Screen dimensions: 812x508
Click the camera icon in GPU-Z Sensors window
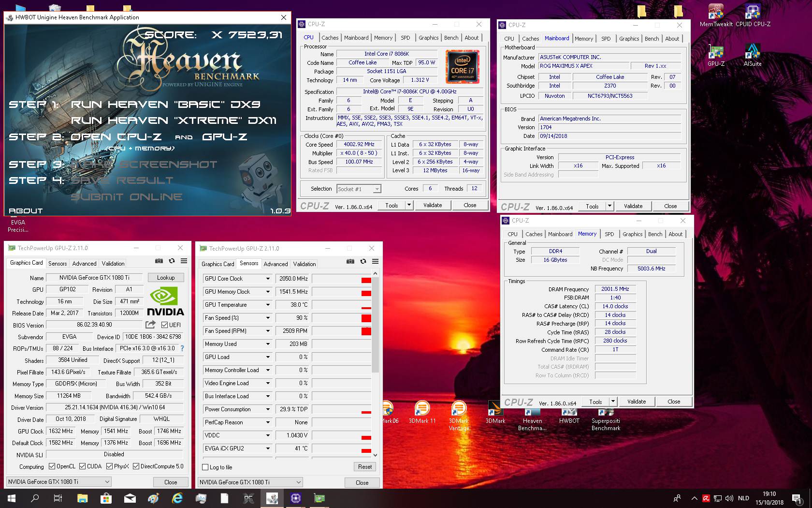click(350, 262)
